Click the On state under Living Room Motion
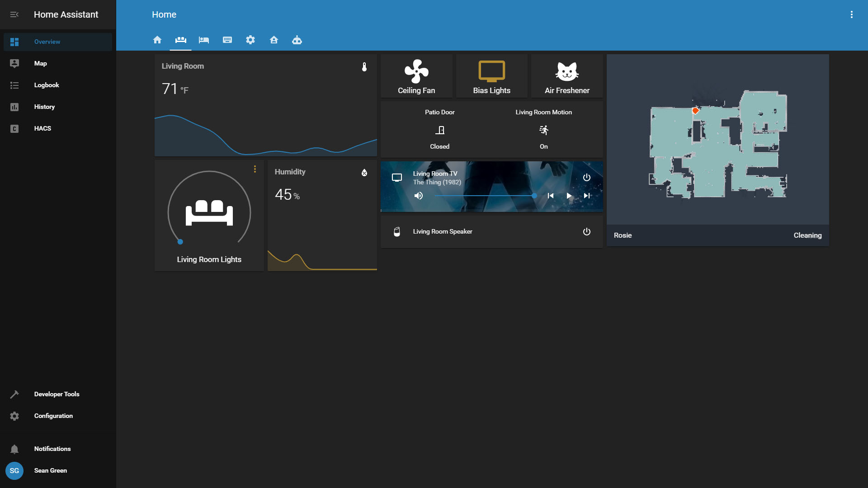Screen dimensions: 868x488 [544, 146]
